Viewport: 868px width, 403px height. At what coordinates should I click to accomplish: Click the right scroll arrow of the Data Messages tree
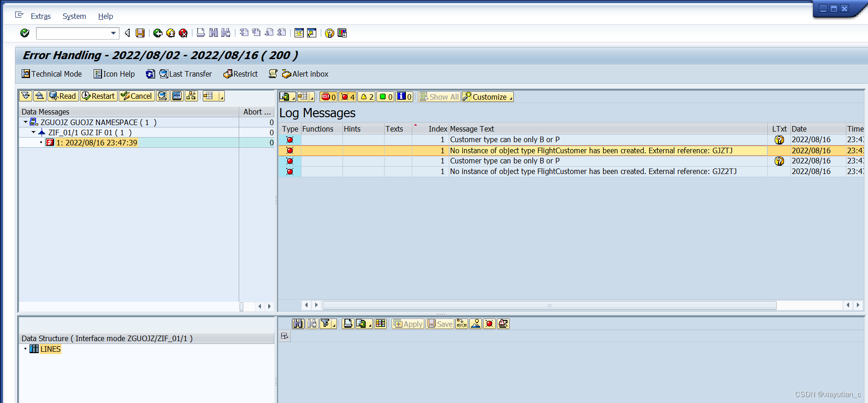(x=269, y=306)
